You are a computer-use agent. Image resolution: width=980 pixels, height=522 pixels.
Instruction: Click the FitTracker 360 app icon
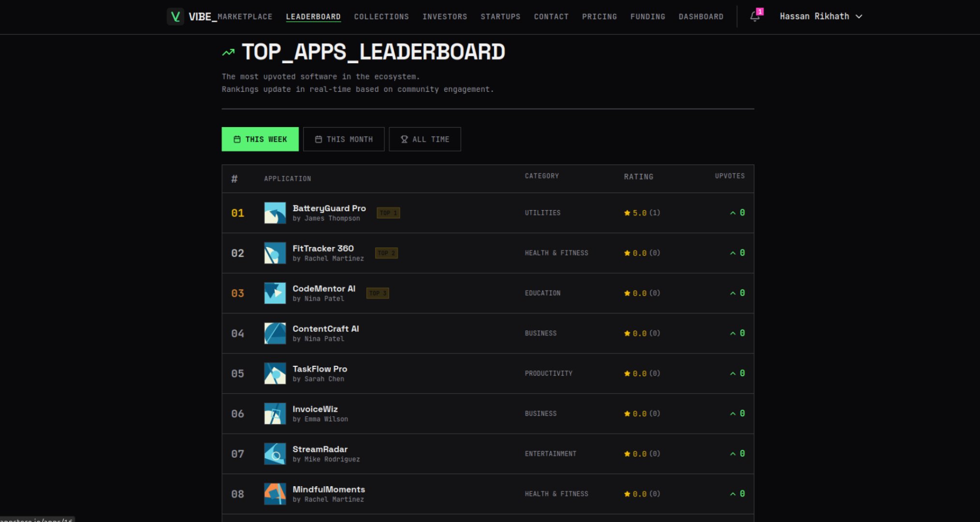pyautogui.click(x=275, y=253)
